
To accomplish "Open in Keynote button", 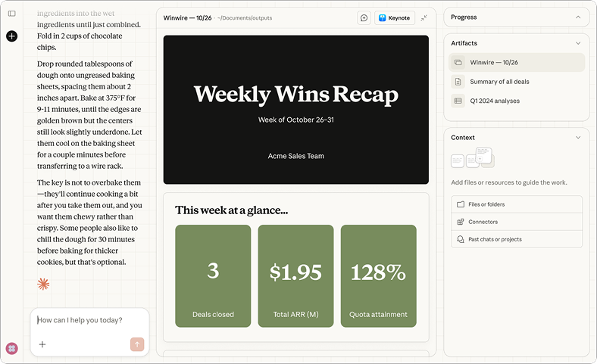I will coord(395,18).
